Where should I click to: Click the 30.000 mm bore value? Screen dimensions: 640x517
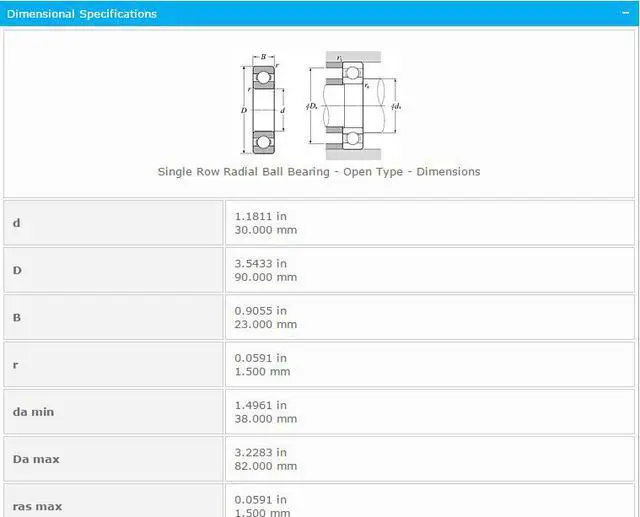point(265,230)
